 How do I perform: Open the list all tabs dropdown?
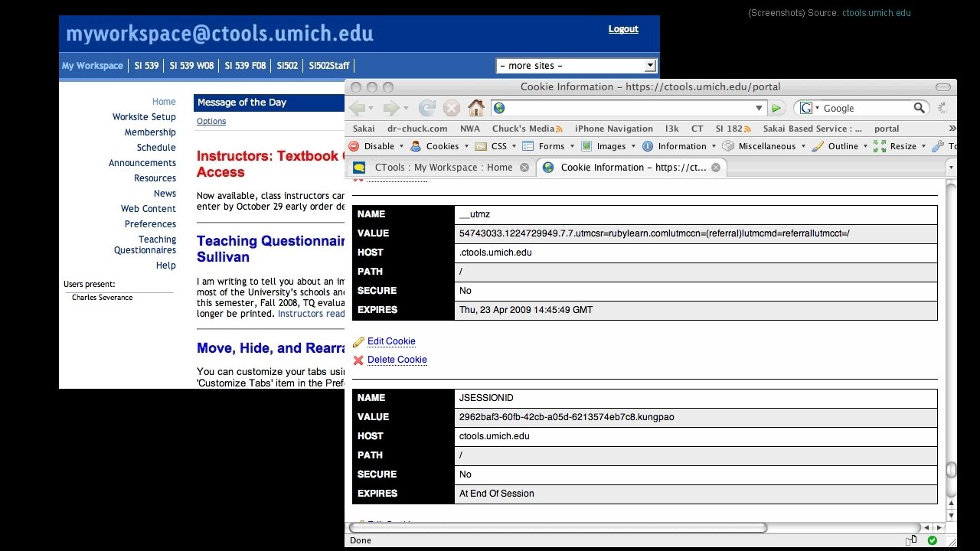pos(951,168)
